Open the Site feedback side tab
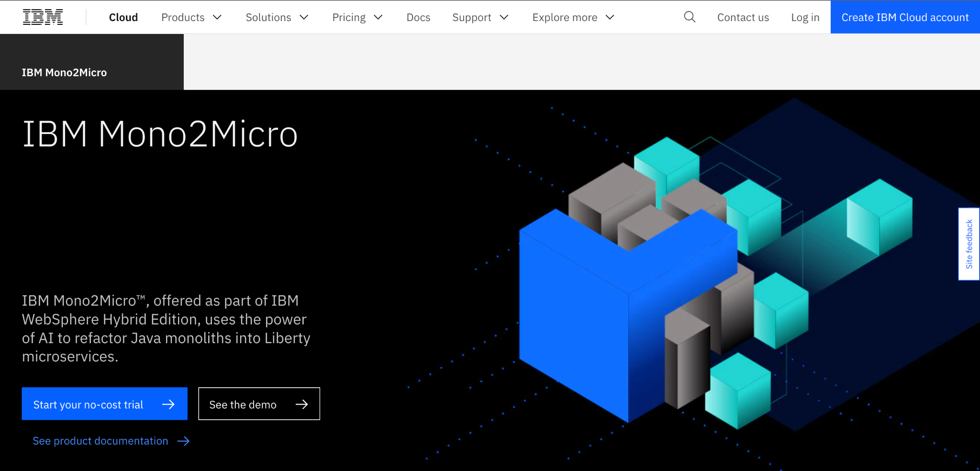This screenshot has height=471, width=980. pos(969,244)
